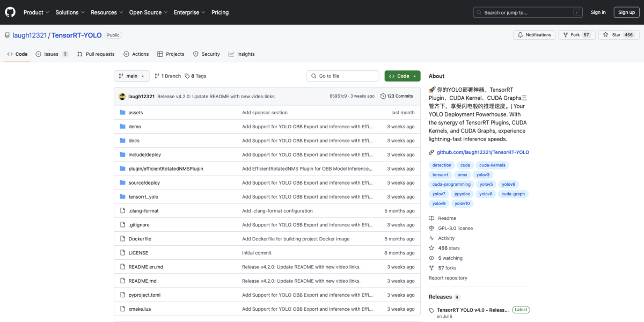Screen dimensions: 644x322
Task: Click the Tags icon next to 8 Tags
Action: (187, 76)
